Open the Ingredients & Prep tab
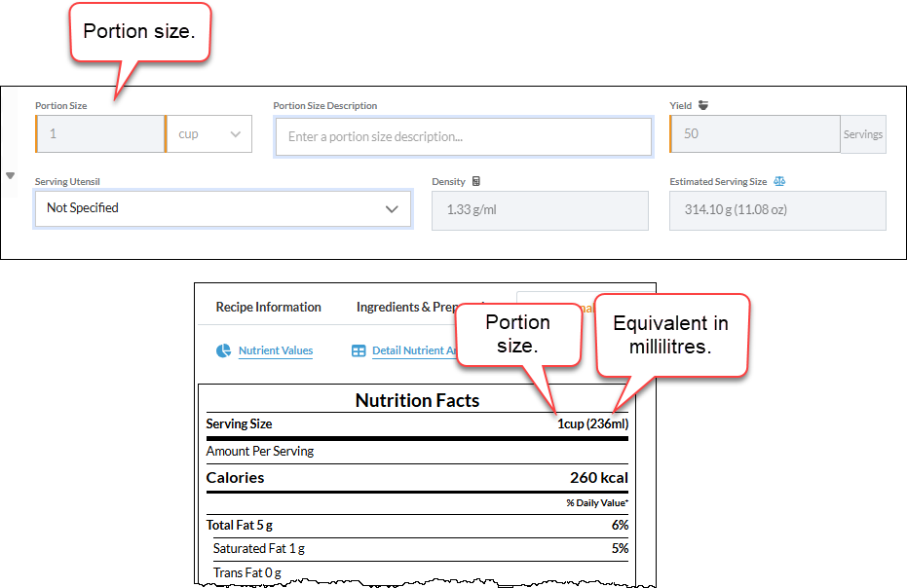The height and width of the screenshot is (588, 907). coord(408,307)
